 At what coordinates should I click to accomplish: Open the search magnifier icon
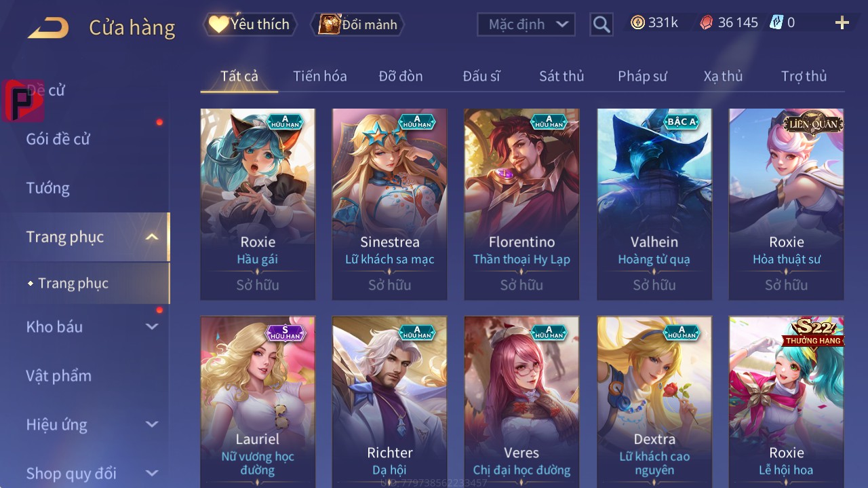[x=601, y=24]
